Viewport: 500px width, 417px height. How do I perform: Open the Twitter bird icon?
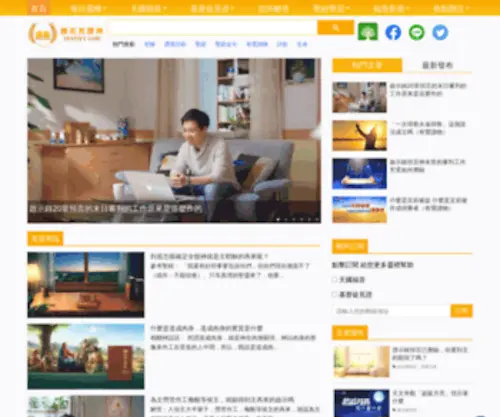coord(440,32)
